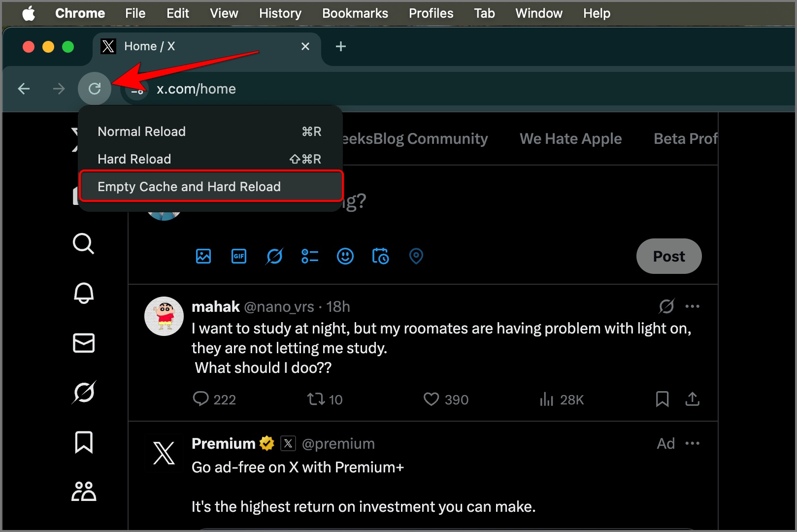Screen dimensions: 797x532
Task: Open Bookmarks from the sidebar
Action: point(84,442)
